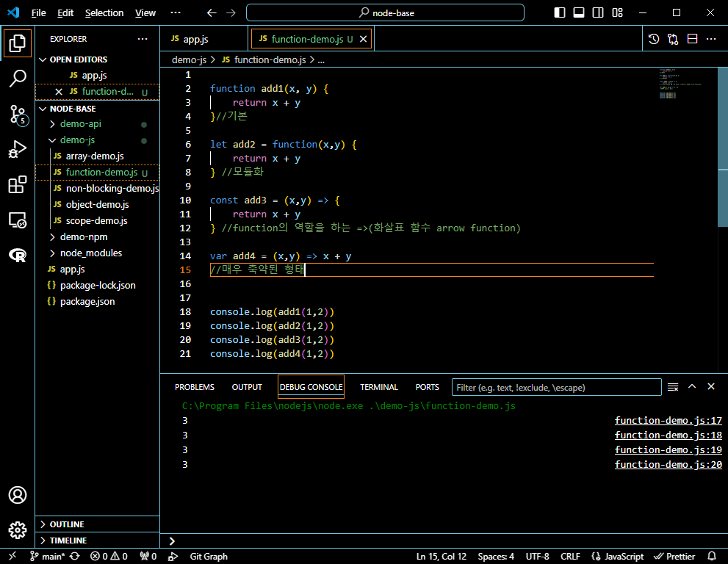Close the function-demo.js editor tab
Screen dimensions: 728x564
coord(363,39)
